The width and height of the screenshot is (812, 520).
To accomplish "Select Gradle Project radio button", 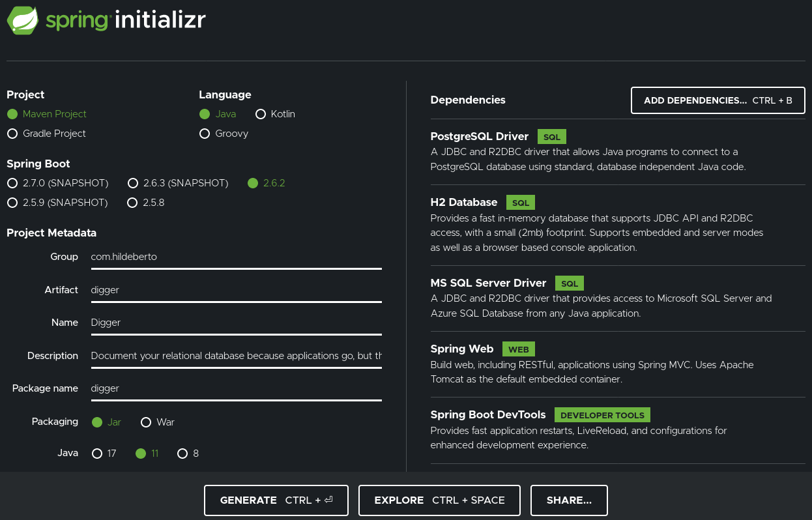I will click(x=46, y=134).
